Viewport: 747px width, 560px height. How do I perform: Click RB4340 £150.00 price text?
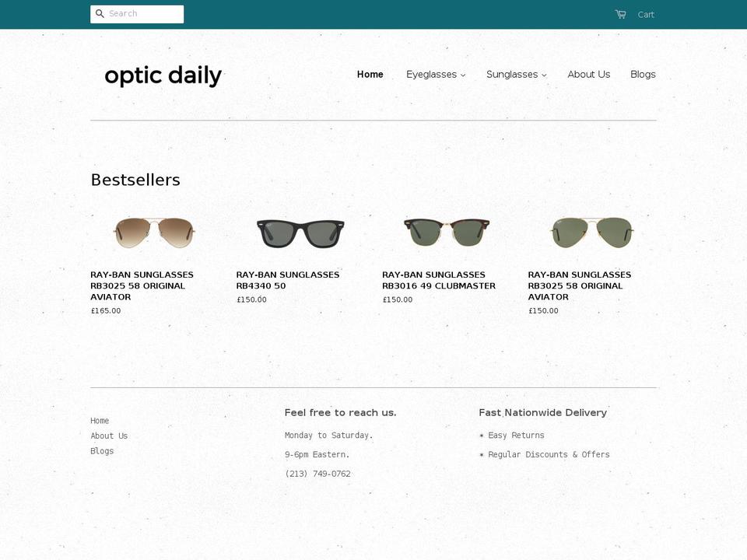(x=251, y=299)
